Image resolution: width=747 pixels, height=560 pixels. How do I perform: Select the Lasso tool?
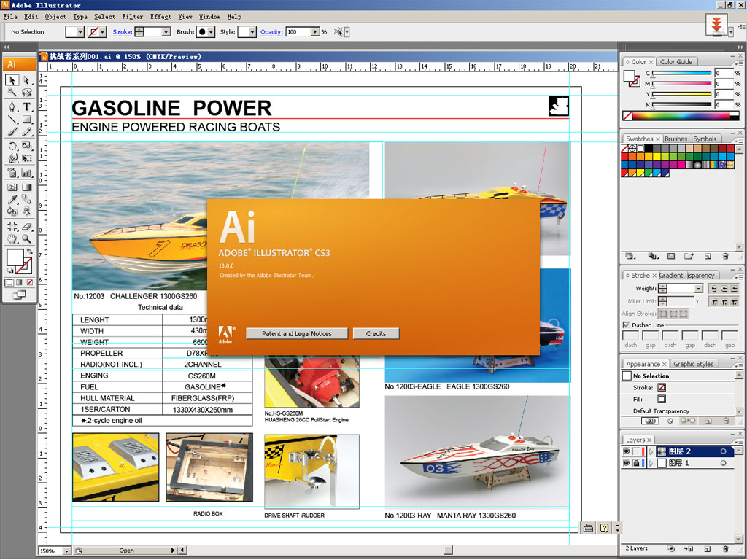pyautogui.click(x=27, y=92)
